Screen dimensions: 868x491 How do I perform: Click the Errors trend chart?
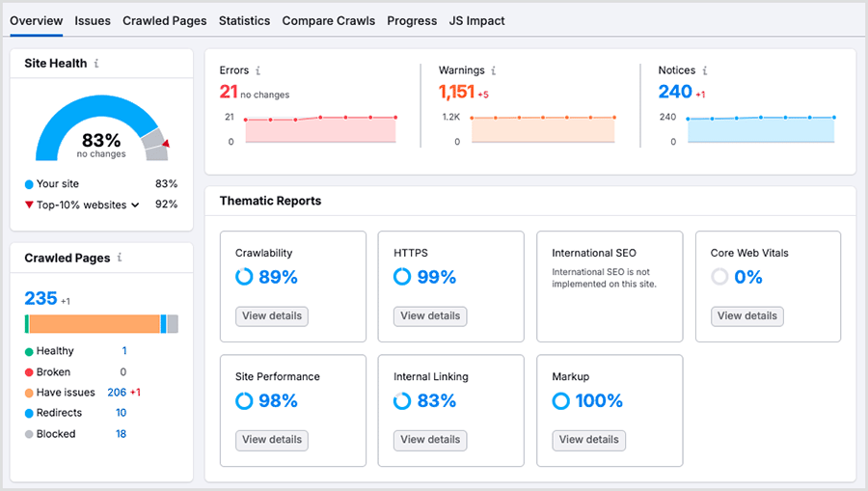(320, 129)
